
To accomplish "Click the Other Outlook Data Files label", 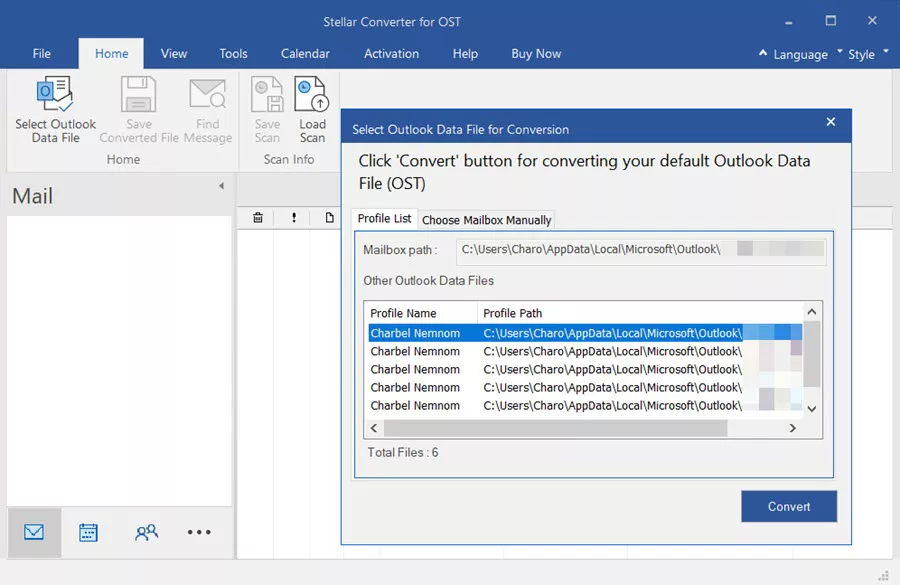I will [x=428, y=281].
